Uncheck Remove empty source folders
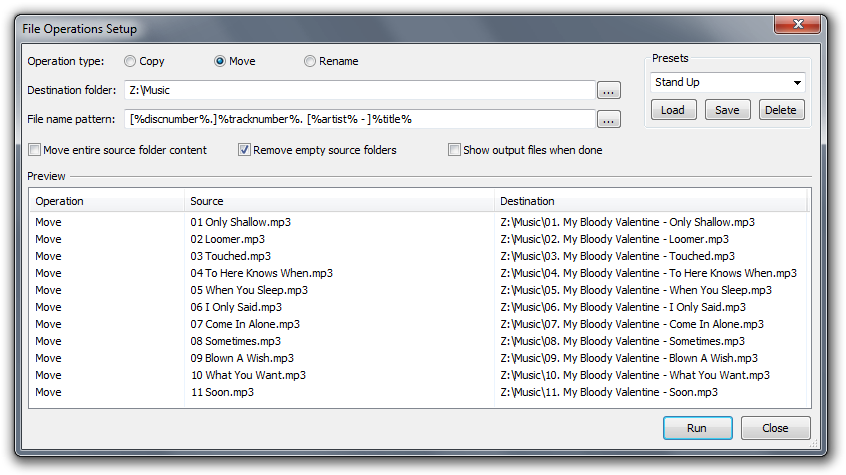Image resolution: width=846 pixels, height=475 pixels. click(244, 151)
